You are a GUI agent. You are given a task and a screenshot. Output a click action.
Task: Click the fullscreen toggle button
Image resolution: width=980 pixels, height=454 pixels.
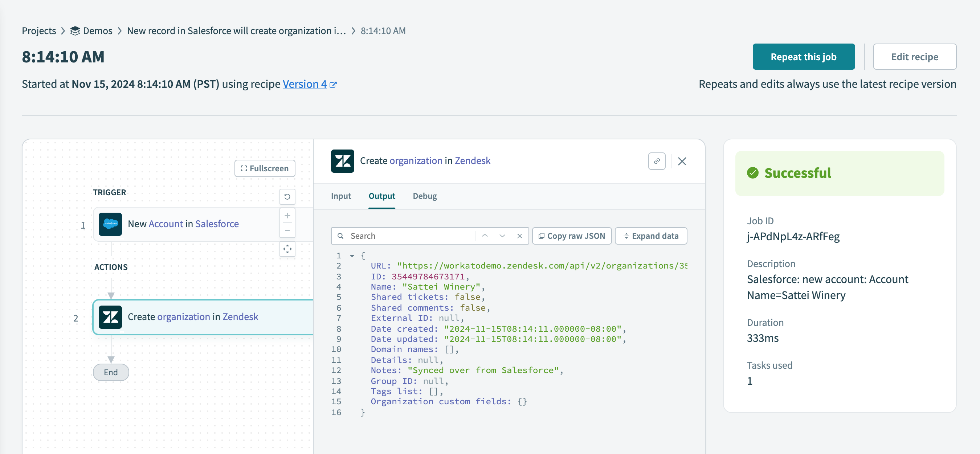pyautogui.click(x=264, y=167)
